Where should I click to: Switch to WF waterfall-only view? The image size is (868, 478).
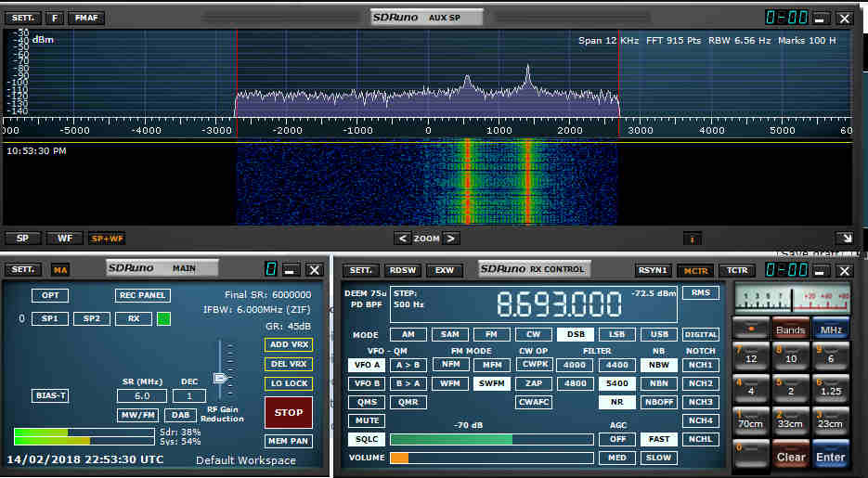click(x=65, y=239)
